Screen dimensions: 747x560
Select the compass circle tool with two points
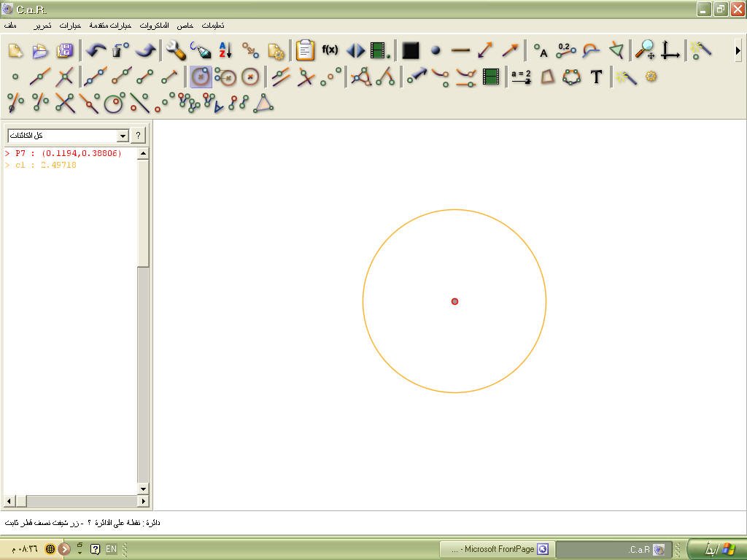[225, 77]
